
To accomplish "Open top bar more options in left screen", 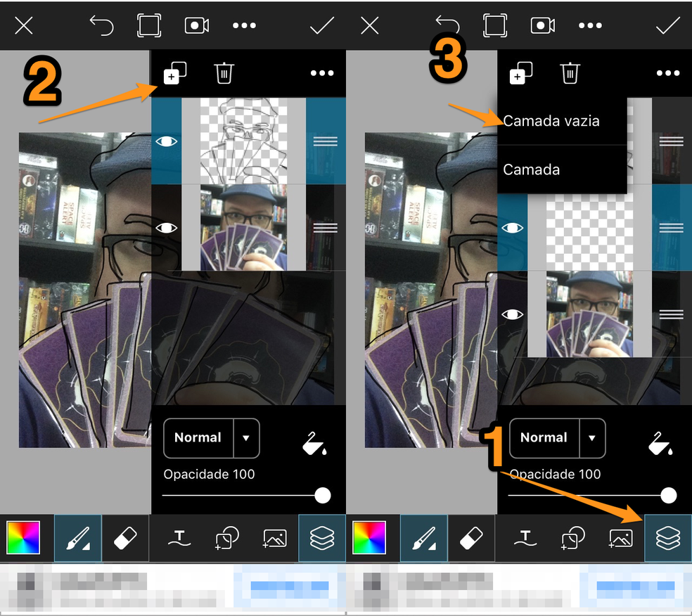I will pos(244,25).
